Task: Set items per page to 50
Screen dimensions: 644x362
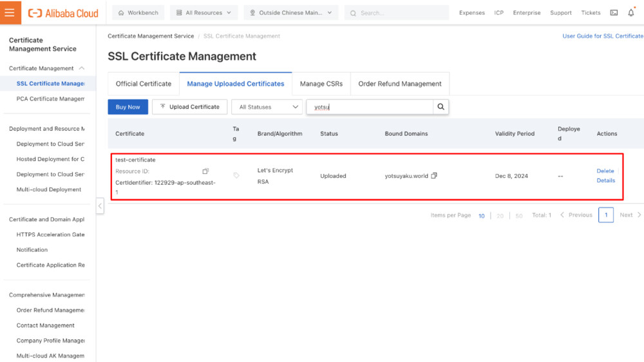Action: point(518,216)
